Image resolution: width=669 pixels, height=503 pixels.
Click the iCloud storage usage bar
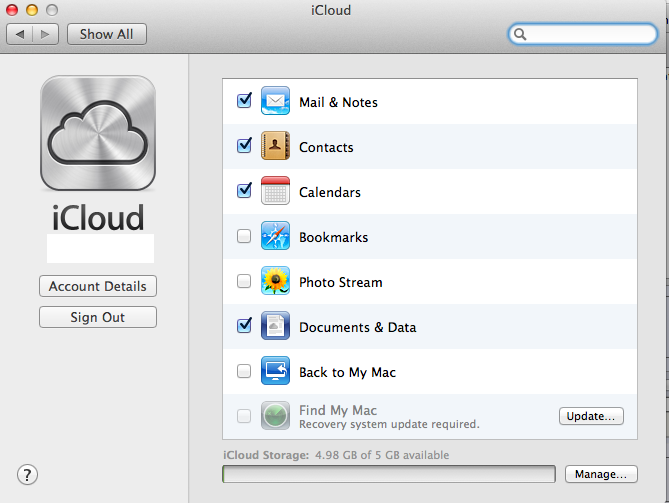click(389, 474)
